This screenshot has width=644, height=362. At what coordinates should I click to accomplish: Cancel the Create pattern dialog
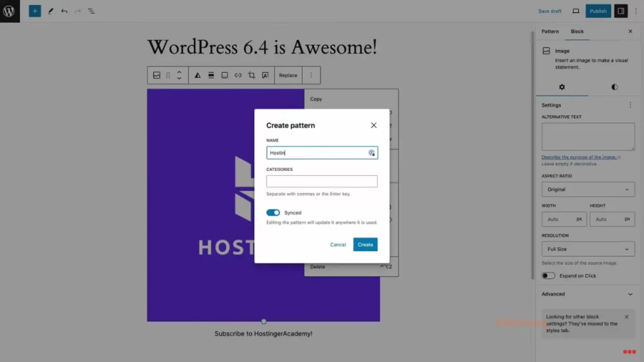tap(338, 244)
